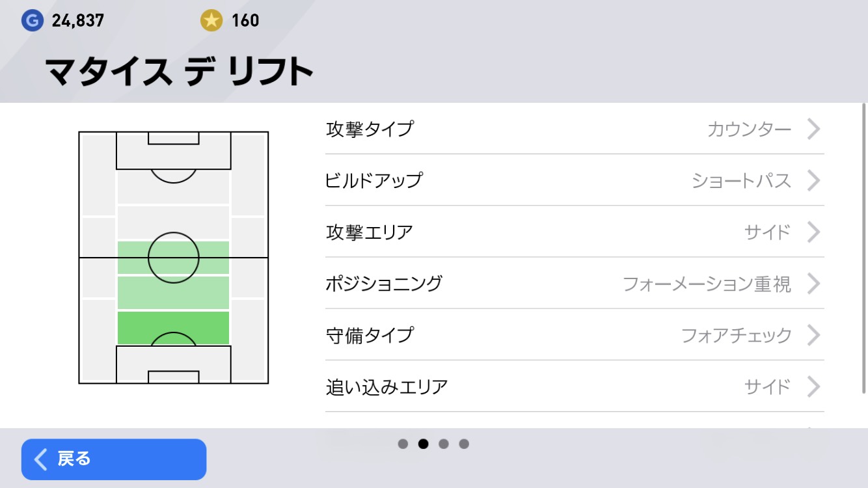Click the vertical scrollbar on the right edge
Image resolution: width=868 pixels, height=488 pixels.
pyautogui.click(x=864, y=247)
